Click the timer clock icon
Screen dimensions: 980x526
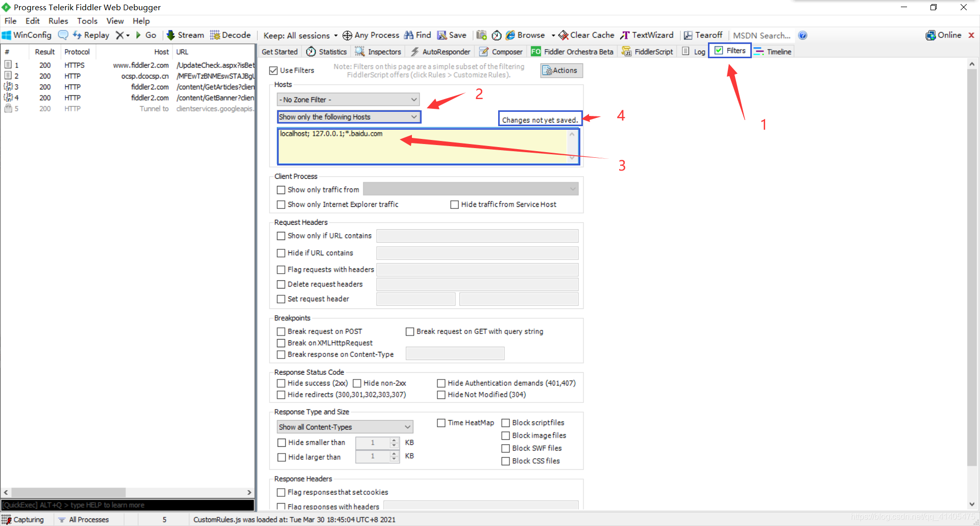tap(497, 35)
